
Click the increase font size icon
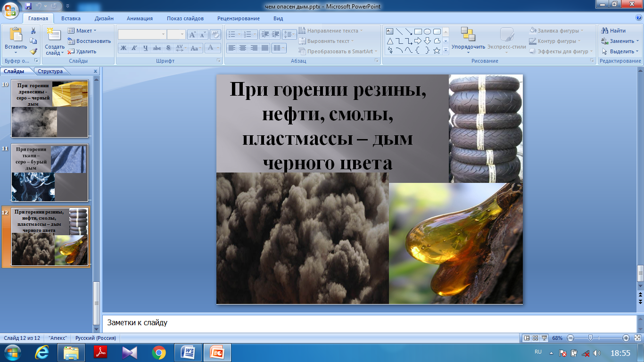[x=192, y=34]
